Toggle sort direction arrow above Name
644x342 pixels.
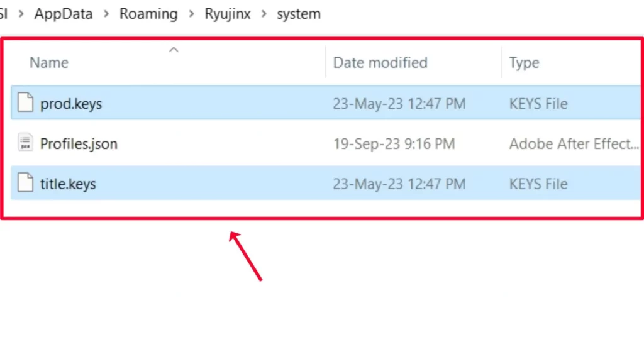click(x=174, y=50)
